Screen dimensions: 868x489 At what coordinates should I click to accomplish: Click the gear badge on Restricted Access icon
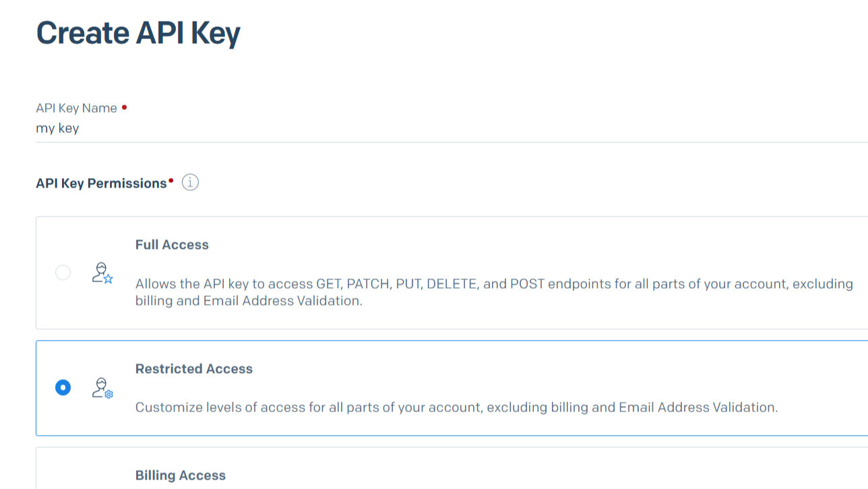109,394
